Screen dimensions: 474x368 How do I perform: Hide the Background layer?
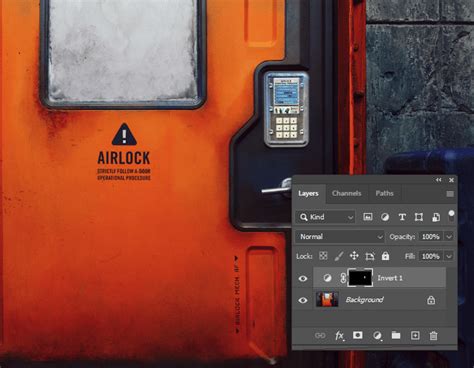[x=303, y=300]
